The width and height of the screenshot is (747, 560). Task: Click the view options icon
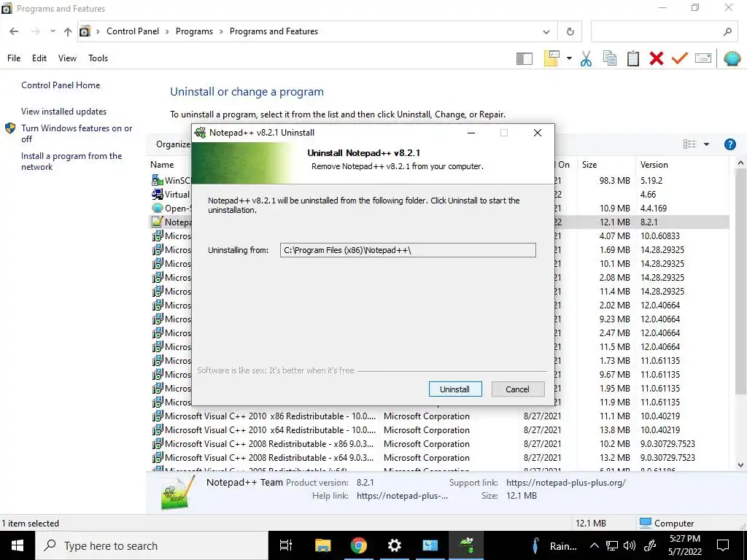[x=689, y=144]
